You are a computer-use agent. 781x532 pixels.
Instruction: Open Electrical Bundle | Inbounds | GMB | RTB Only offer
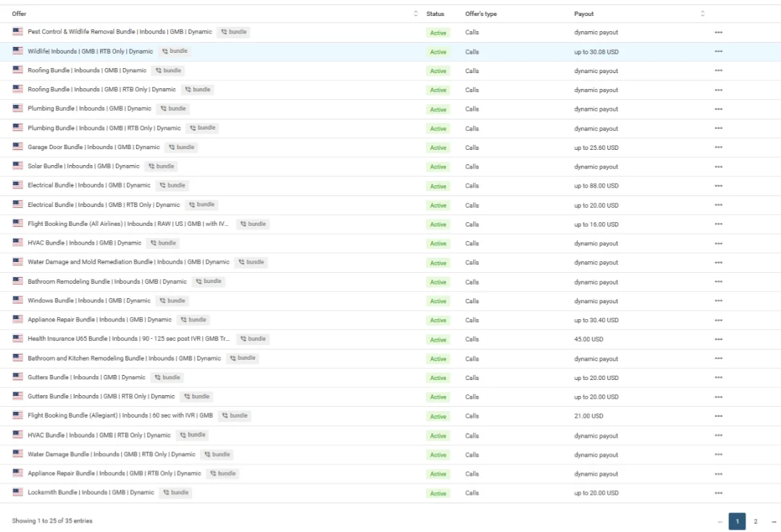tap(104, 205)
